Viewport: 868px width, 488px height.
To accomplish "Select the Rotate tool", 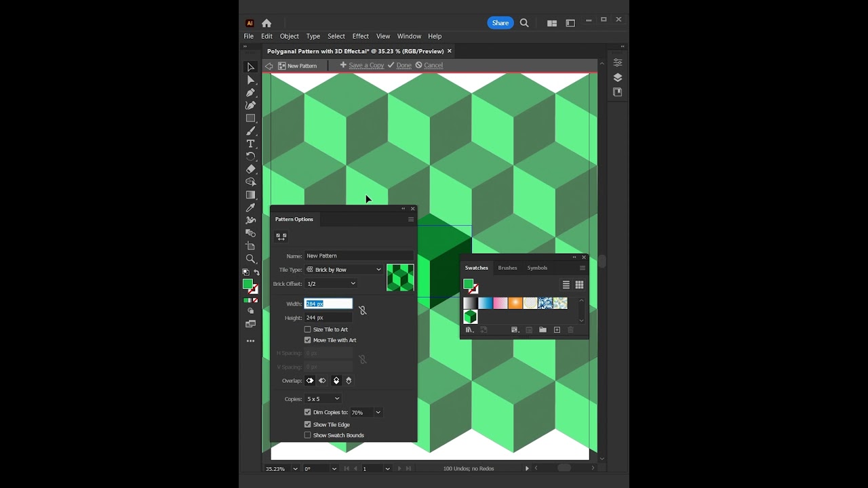I will (250, 157).
